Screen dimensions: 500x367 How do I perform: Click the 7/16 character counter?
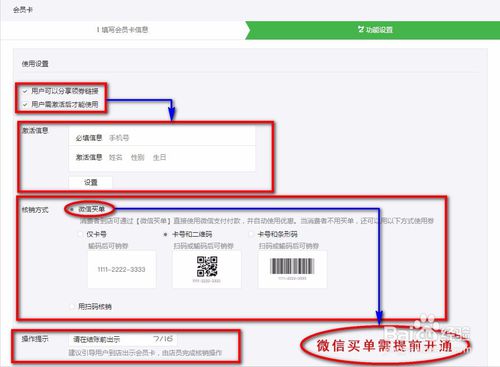(163, 339)
